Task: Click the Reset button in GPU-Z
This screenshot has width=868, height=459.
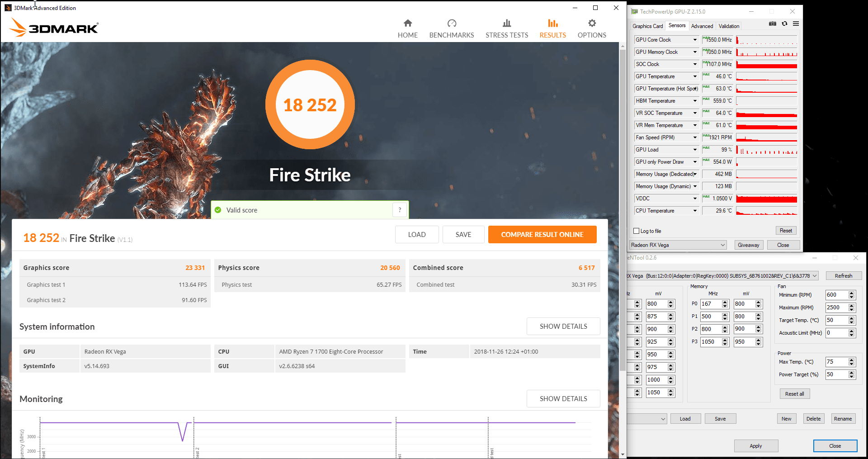Action: point(786,231)
